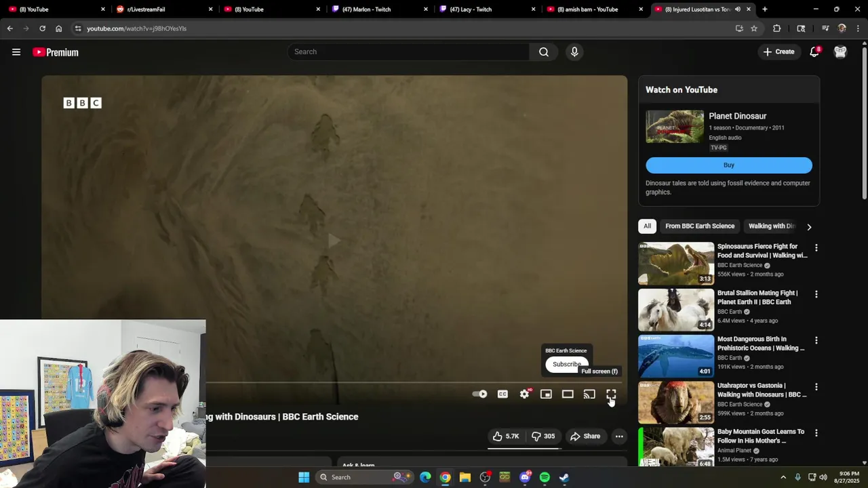Go to YouTube Premium home logo

click(56, 52)
